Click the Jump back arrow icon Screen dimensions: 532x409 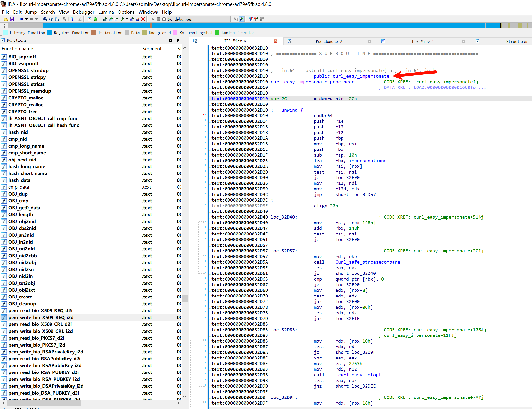[x=21, y=19]
